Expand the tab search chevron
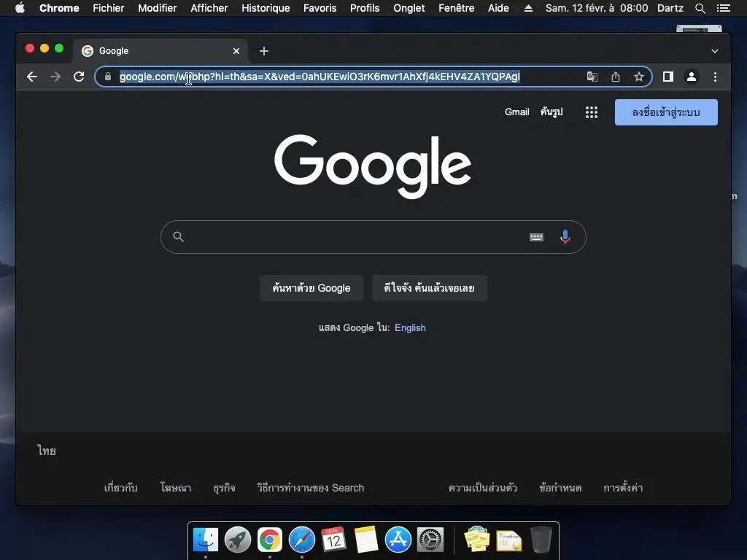 point(715,51)
